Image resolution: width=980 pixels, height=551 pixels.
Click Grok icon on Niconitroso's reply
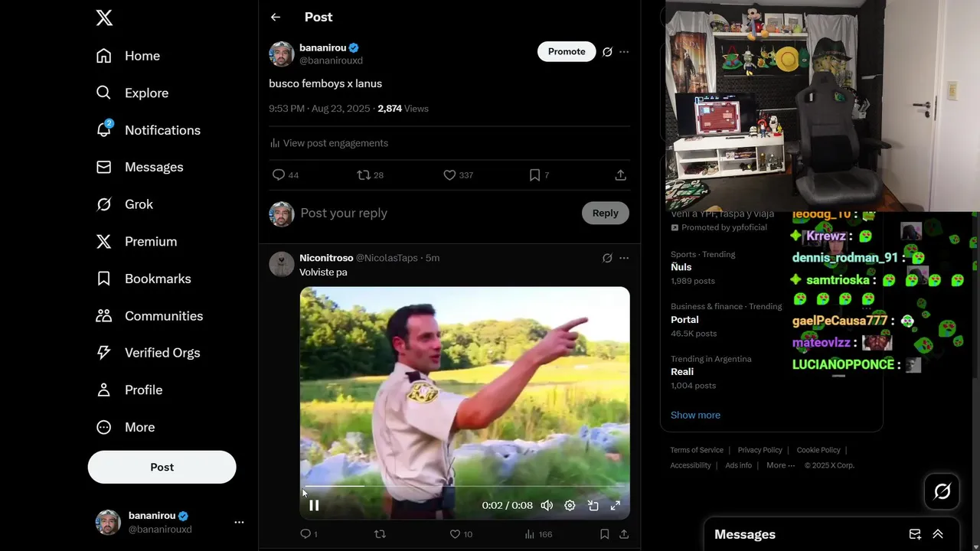point(607,258)
